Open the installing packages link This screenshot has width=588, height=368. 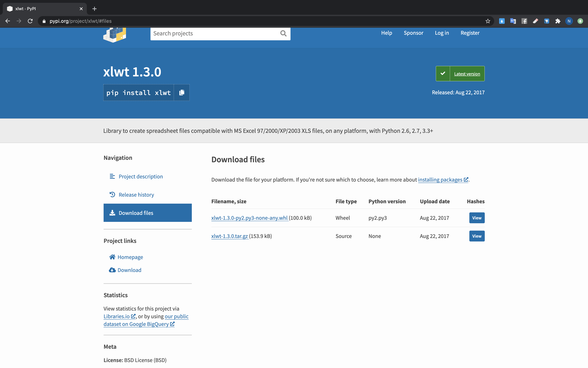click(443, 180)
